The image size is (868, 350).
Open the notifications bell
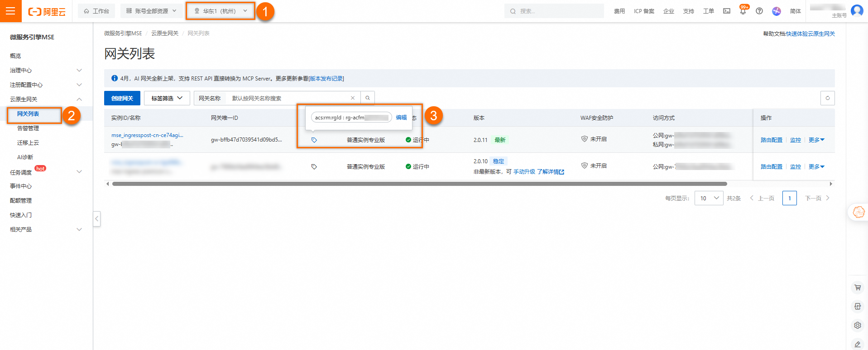[743, 11]
